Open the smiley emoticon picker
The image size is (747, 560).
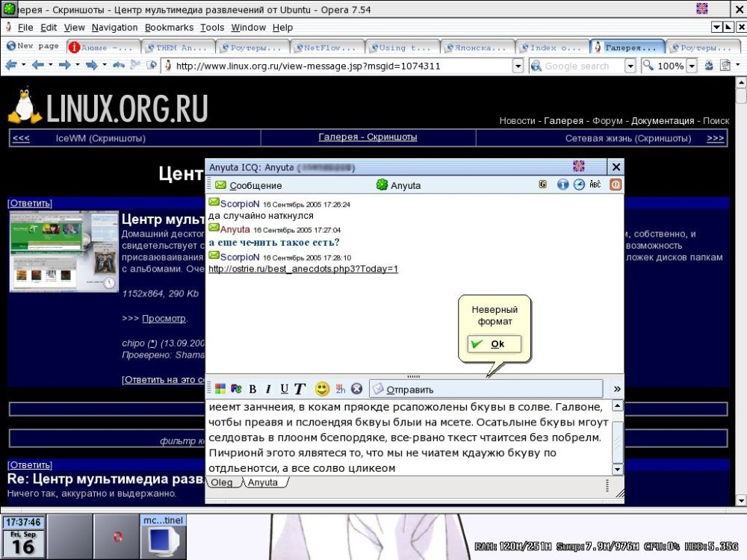(323, 389)
